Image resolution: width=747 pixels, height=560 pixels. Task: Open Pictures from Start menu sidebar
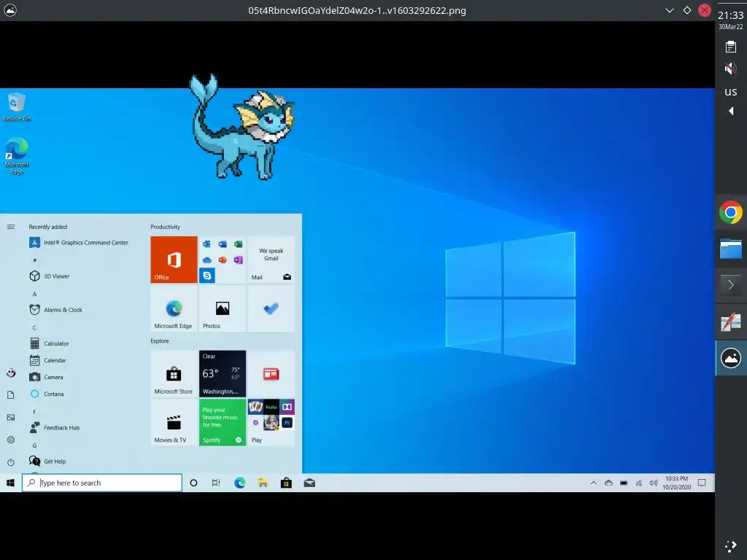[x=10, y=417]
